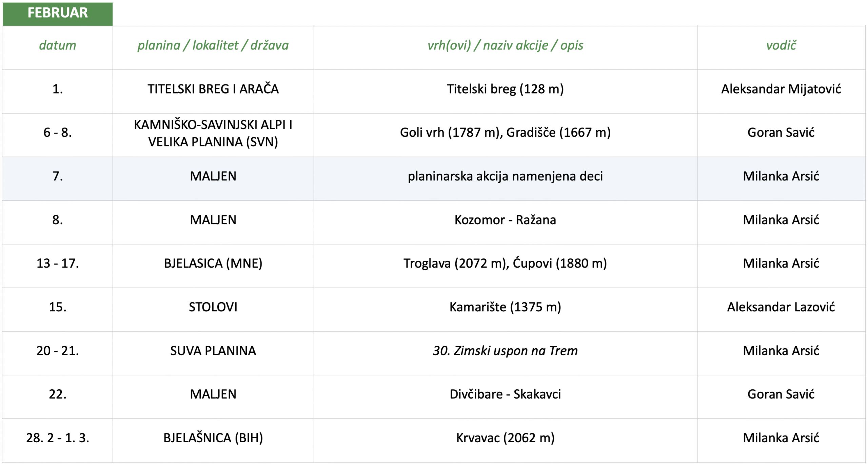Select guide Aleksandar Mijatović cell

781,89
